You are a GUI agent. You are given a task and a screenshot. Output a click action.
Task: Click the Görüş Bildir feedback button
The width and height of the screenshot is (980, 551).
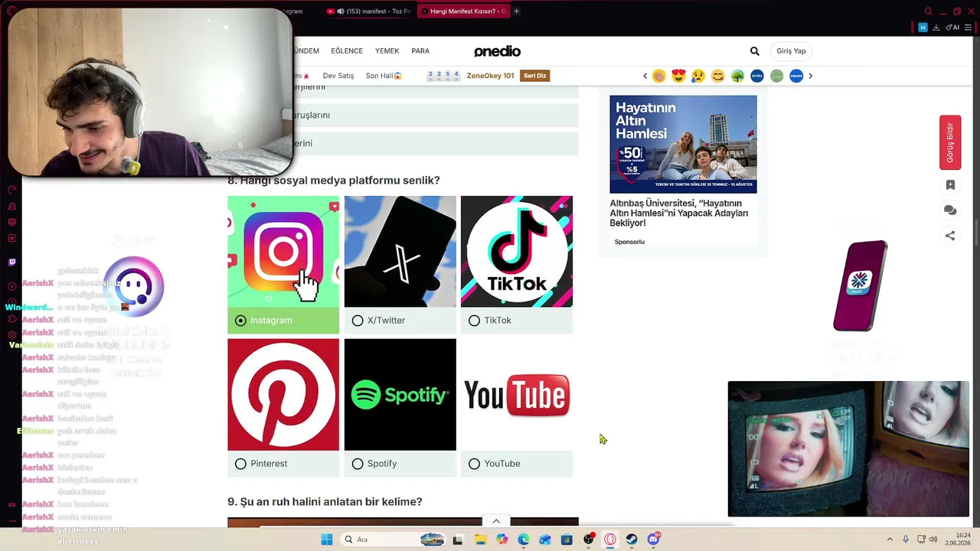pyautogui.click(x=950, y=142)
